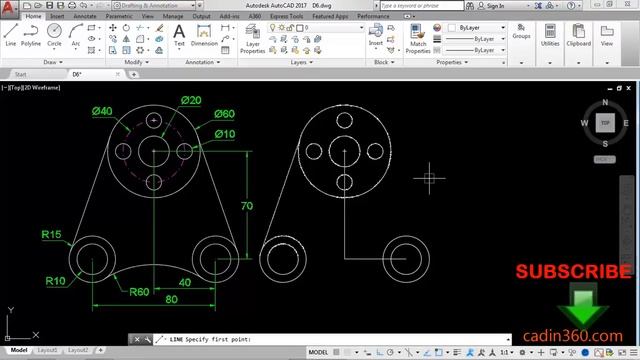Open the Layer Properties manager
The width and height of the screenshot is (640, 360).
[x=252, y=39]
